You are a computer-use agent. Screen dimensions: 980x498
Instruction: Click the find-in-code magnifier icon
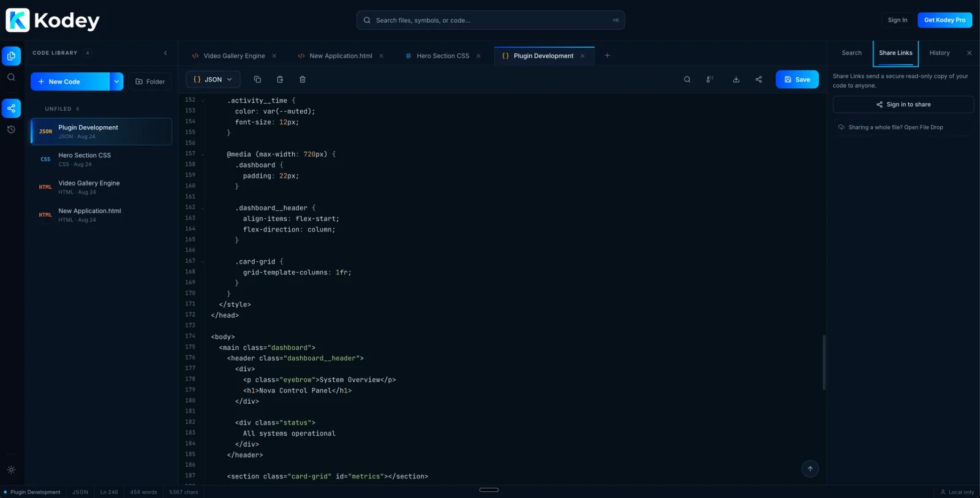point(687,80)
